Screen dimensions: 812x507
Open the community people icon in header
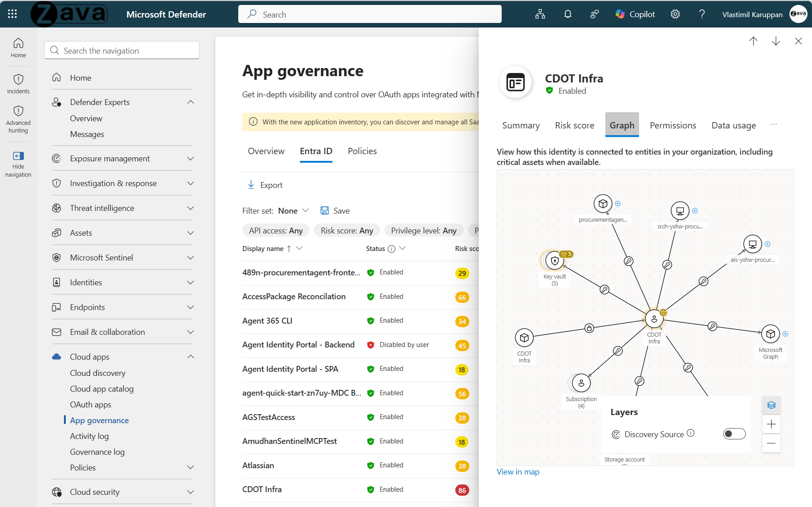coord(594,14)
